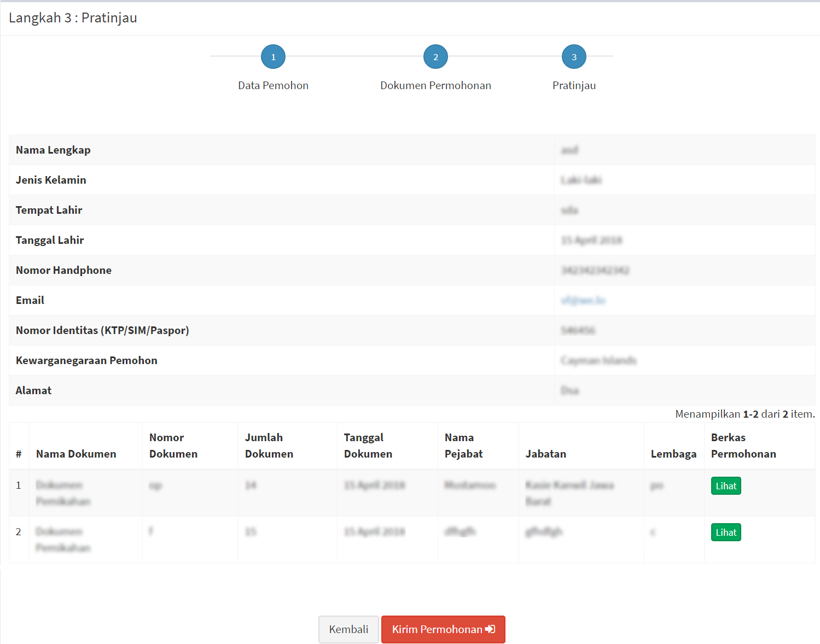Image resolution: width=820 pixels, height=644 pixels.
Task: Select step 3 circle indicator
Action: [574, 57]
